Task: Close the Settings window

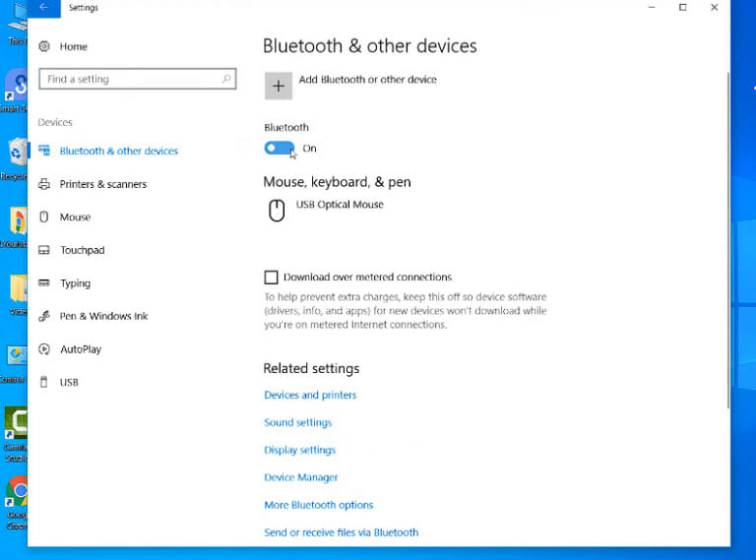Action: tap(714, 7)
